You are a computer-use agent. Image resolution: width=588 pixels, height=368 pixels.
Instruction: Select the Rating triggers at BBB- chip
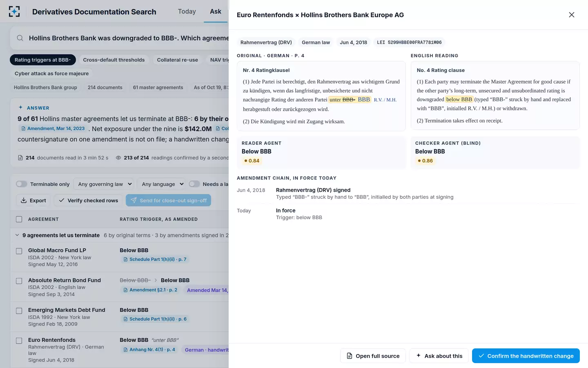[x=42, y=60]
